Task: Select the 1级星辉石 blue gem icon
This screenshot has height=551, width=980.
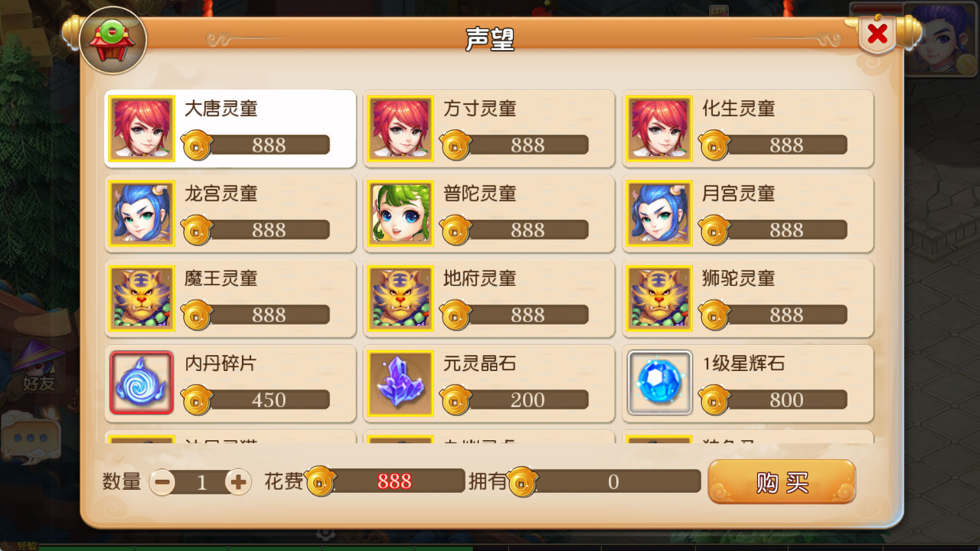Action: point(660,383)
